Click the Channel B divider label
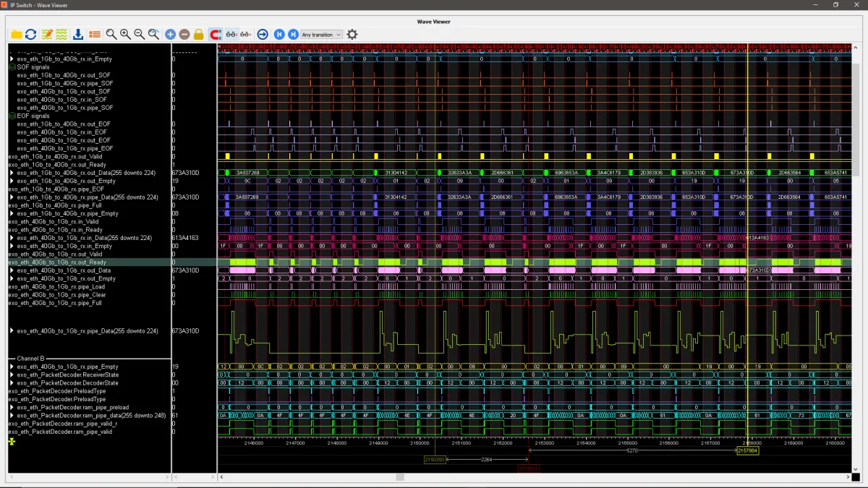The image size is (868, 488). pyautogui.click(x=30, y=359)
